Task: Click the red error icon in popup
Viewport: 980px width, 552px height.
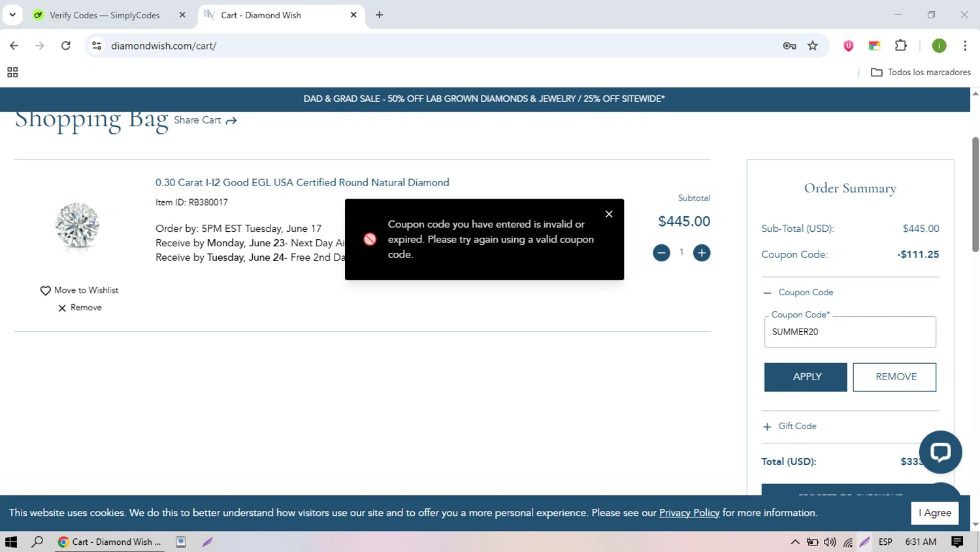Action: 370,239
